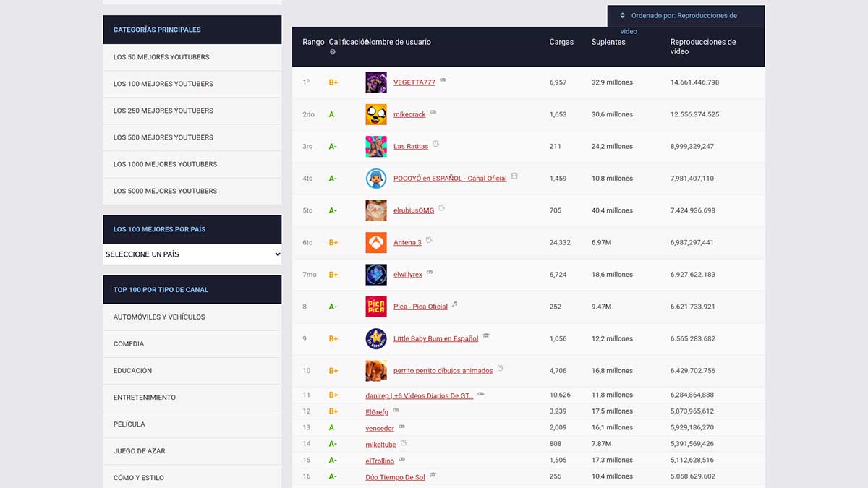The image size is (868, 488).
Task: Open the Seleccione un país dropdown
Action: [192, 254]
